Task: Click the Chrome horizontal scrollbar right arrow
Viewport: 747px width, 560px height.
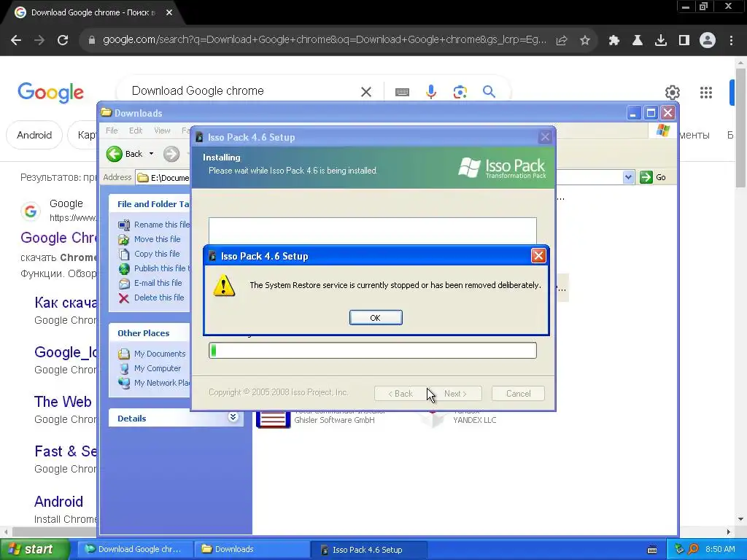Action: pos(729,532)
